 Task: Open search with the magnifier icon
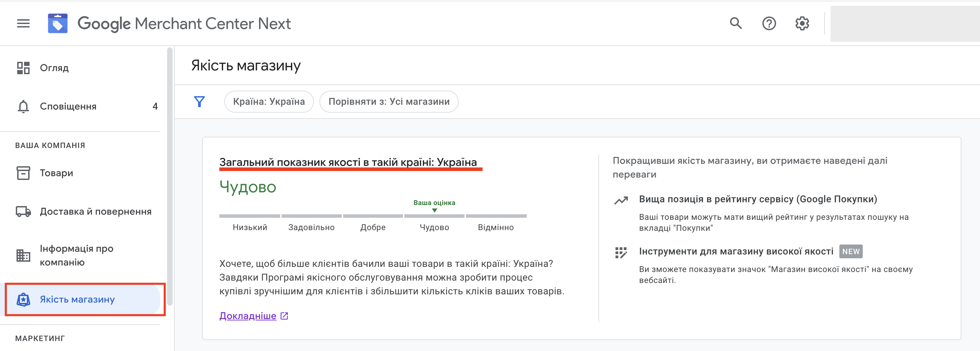coord(736,24)
